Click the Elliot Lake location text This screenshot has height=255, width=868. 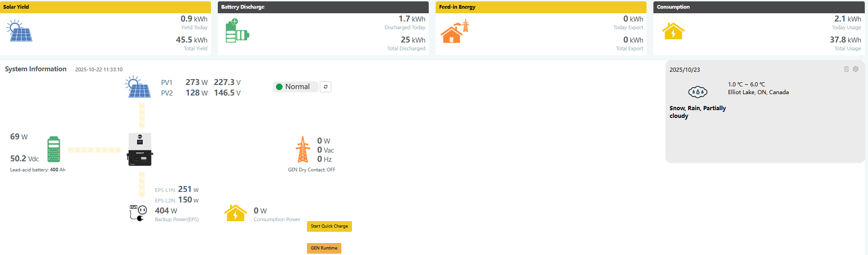click(758, 92)
